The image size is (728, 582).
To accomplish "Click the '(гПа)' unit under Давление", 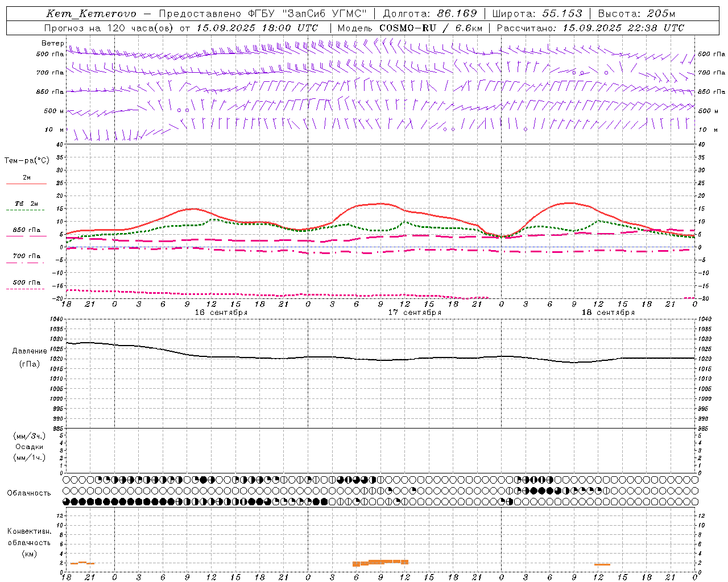I will click(30, 364).
